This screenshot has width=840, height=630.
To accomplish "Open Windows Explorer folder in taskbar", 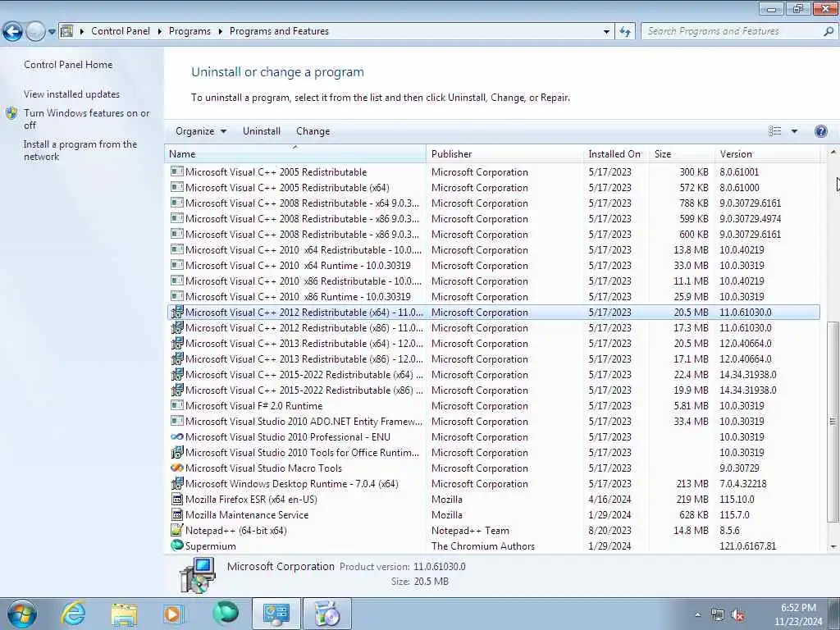I will 124,614.
